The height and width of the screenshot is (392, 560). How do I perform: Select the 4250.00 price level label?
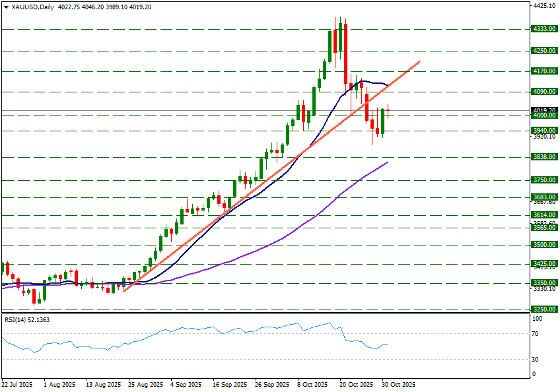[544, 51]
